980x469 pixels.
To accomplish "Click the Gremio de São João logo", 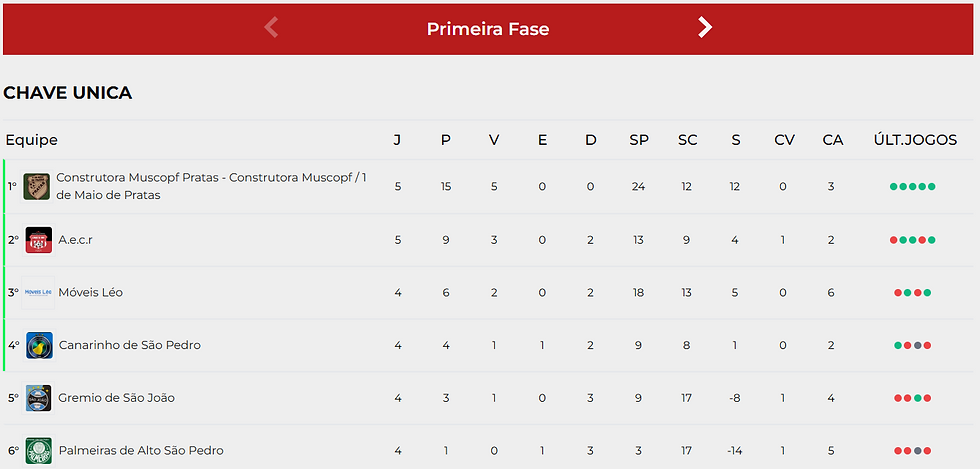I will pos(38,398).
